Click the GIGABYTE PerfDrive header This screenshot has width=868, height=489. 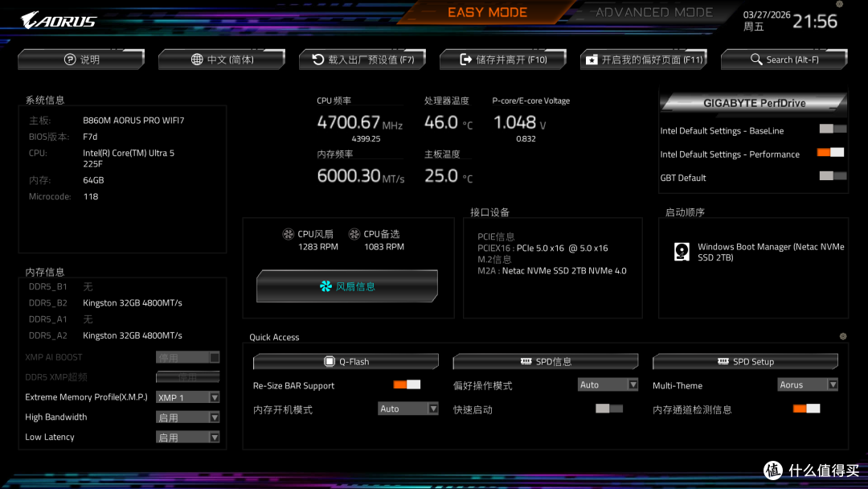point(754,103)
